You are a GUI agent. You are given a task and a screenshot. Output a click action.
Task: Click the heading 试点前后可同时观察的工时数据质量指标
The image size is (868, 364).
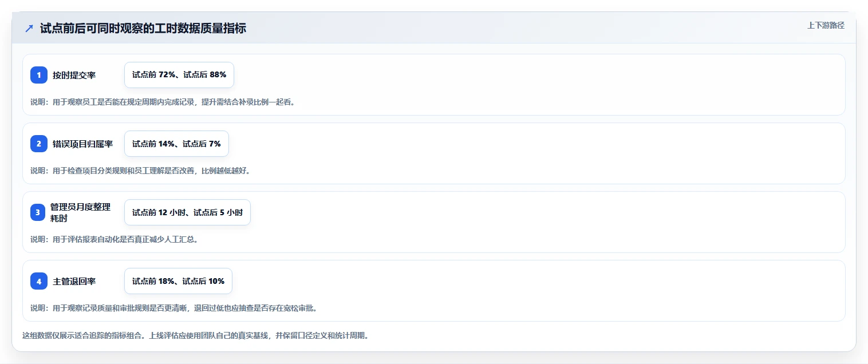pyautogui.click(x=143, y=29)
